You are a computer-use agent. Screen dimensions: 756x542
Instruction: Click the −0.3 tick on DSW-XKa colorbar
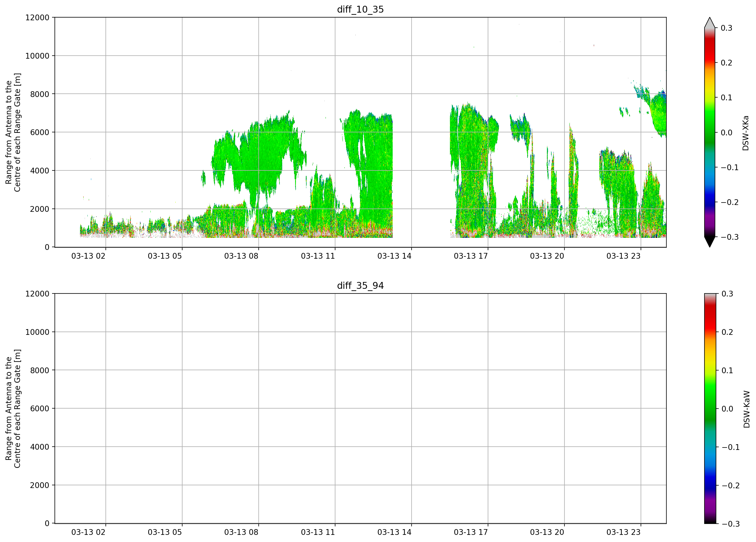pos(730,237)
